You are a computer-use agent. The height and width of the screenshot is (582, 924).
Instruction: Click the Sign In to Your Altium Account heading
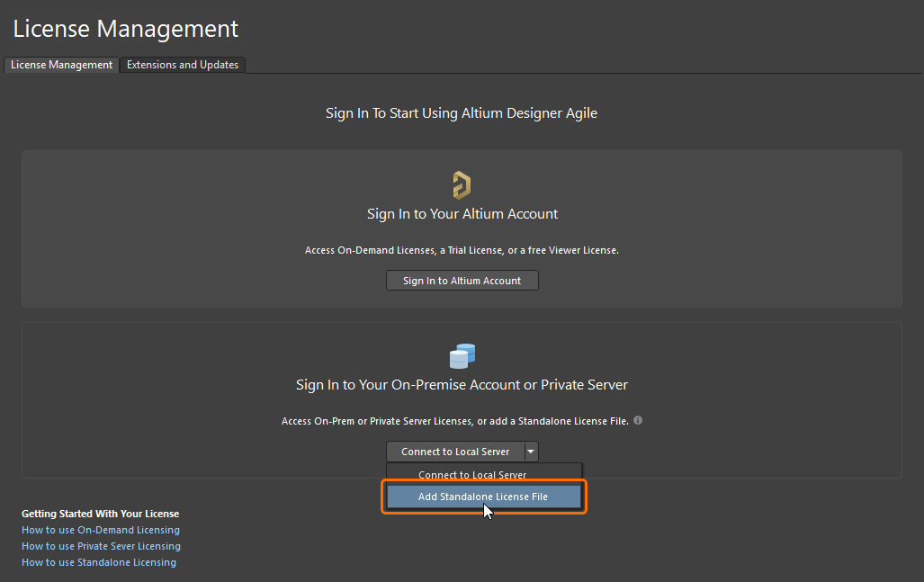(x=462, y=214)
